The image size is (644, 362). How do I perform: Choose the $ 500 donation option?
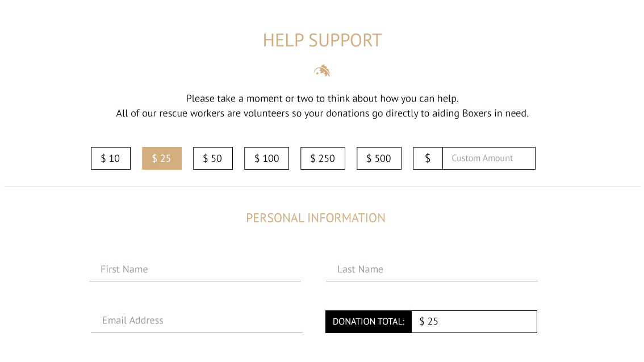coord(379,158)
